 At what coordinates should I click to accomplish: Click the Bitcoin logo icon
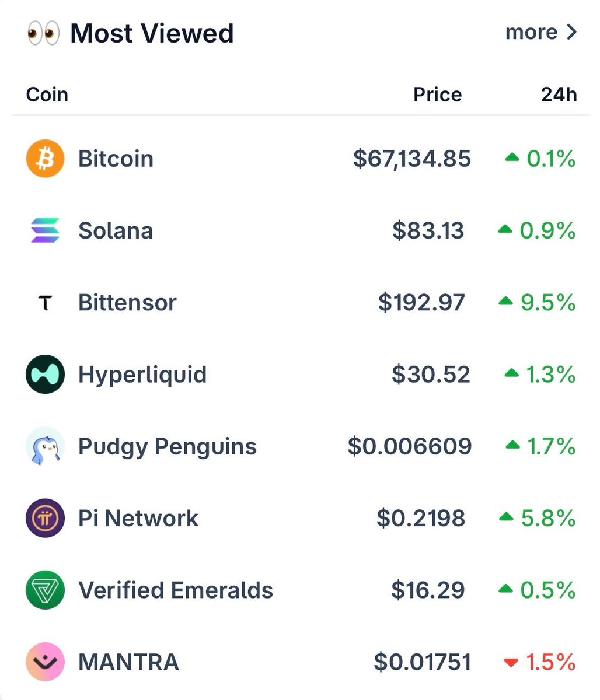(45, 159)
